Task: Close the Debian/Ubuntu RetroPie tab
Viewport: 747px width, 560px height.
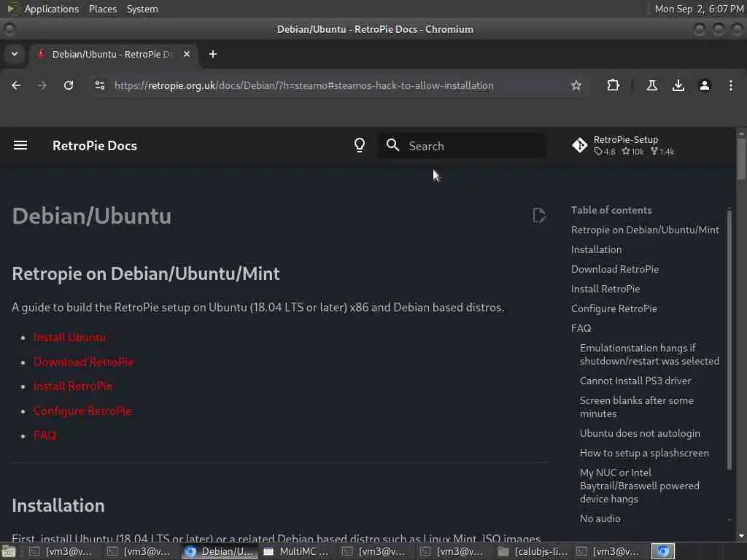Action: pyautogui.click(x=187, y=54)
